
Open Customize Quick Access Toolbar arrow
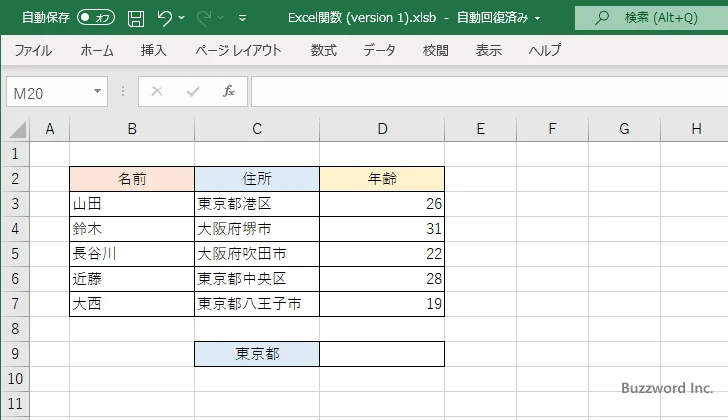(x=242, y=18)
